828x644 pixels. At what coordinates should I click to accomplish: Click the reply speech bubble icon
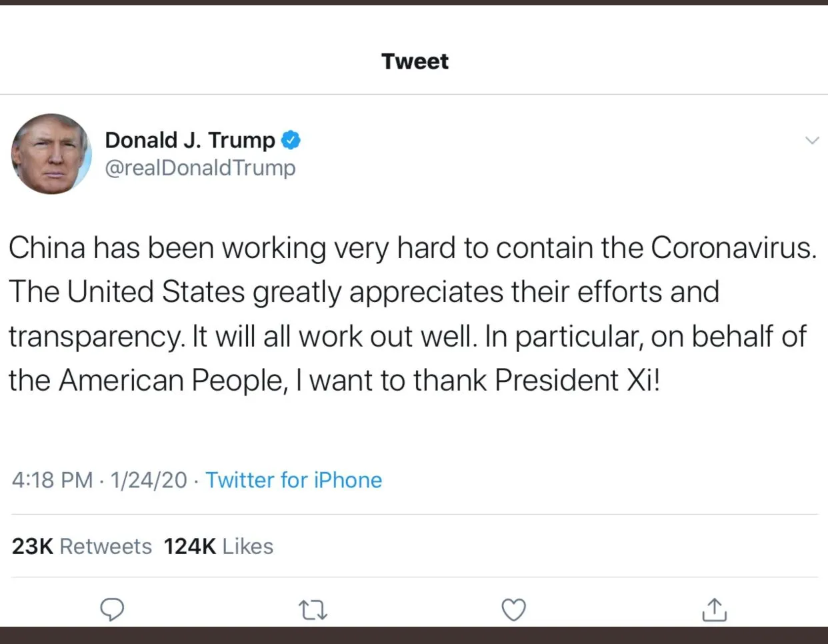[112, 609]
